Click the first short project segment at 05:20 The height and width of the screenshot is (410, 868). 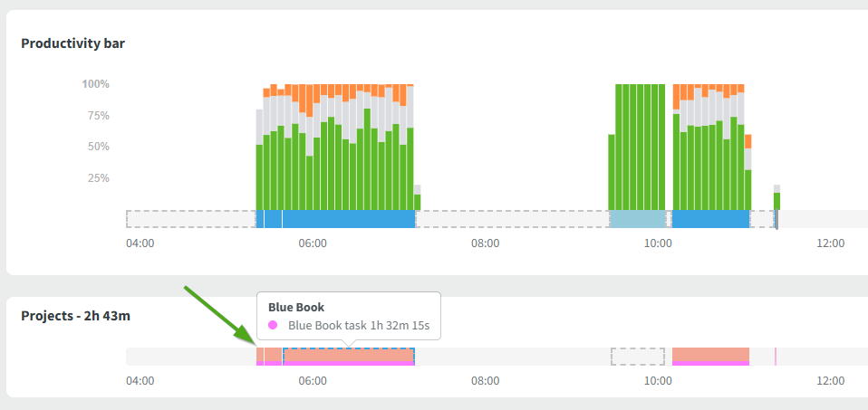click(269, 356)
